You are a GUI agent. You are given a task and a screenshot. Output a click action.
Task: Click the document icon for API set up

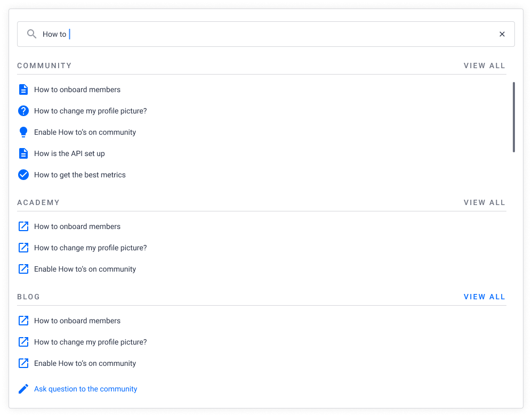coord(23,153)
